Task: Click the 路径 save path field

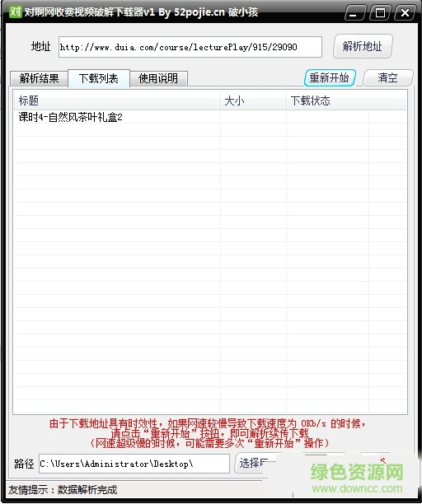Action: pos(134,464)
